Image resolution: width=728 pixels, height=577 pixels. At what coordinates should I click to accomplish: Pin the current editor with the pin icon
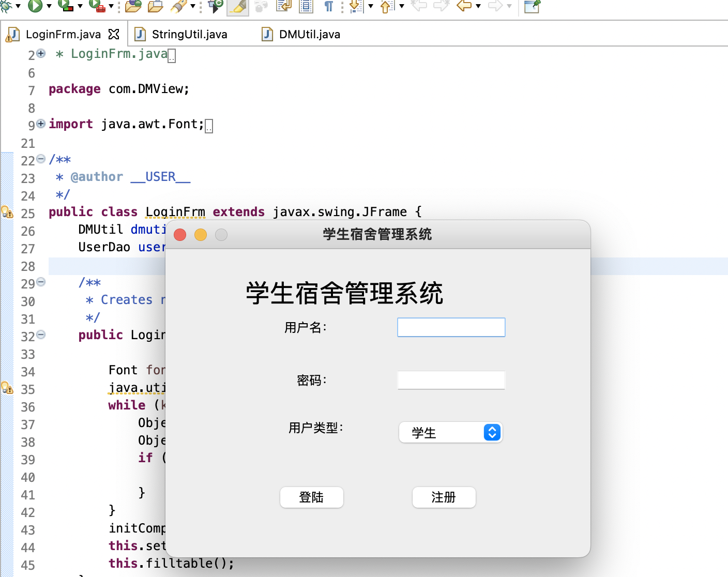point(532,7)
